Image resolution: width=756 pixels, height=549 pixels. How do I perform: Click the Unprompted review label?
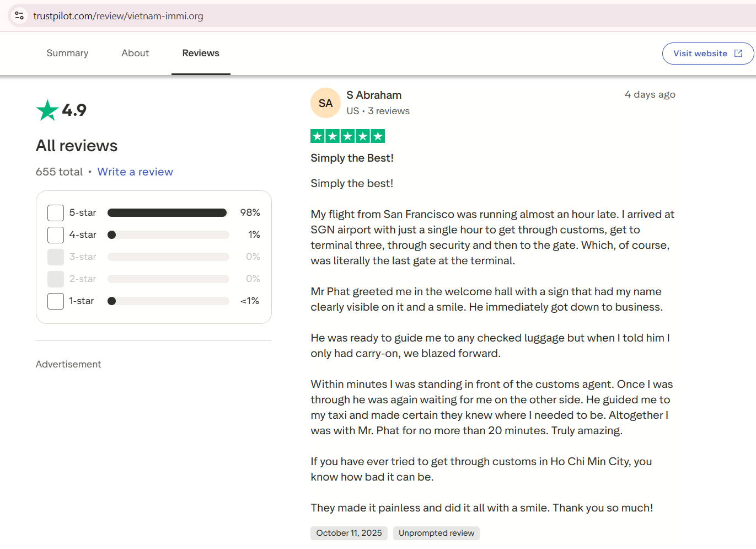(x=436, y=533)
